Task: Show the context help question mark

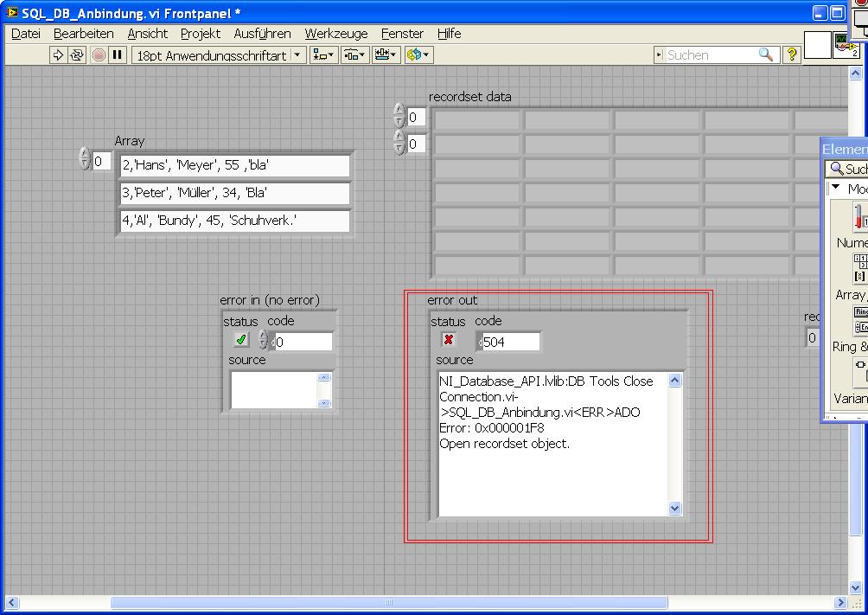Action: coord(792,54)
